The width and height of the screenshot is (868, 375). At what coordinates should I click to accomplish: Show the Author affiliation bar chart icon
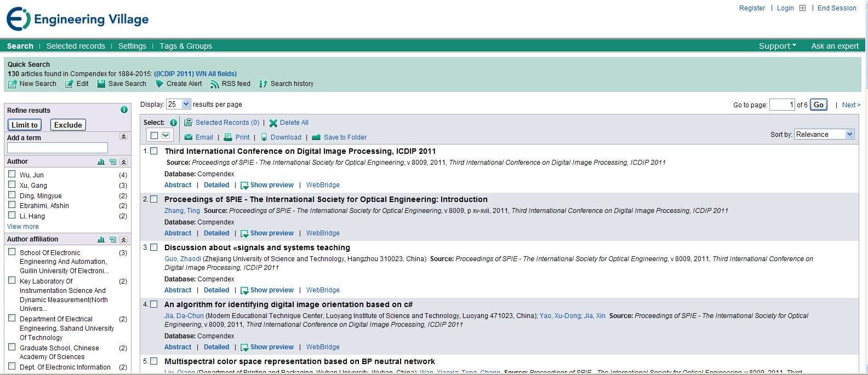101,240
